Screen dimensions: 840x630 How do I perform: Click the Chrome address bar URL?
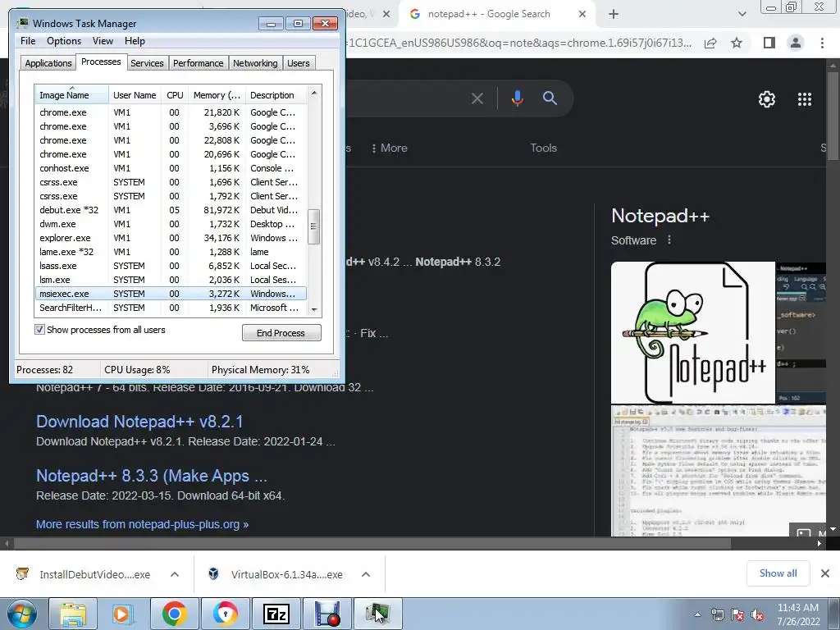[519, 43]
